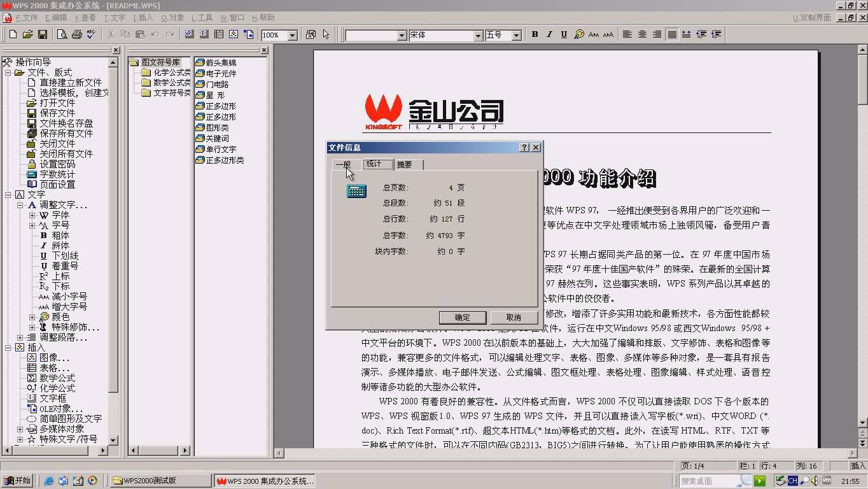
Task: Open the 帮助 menu
Action: pos(263,18)
